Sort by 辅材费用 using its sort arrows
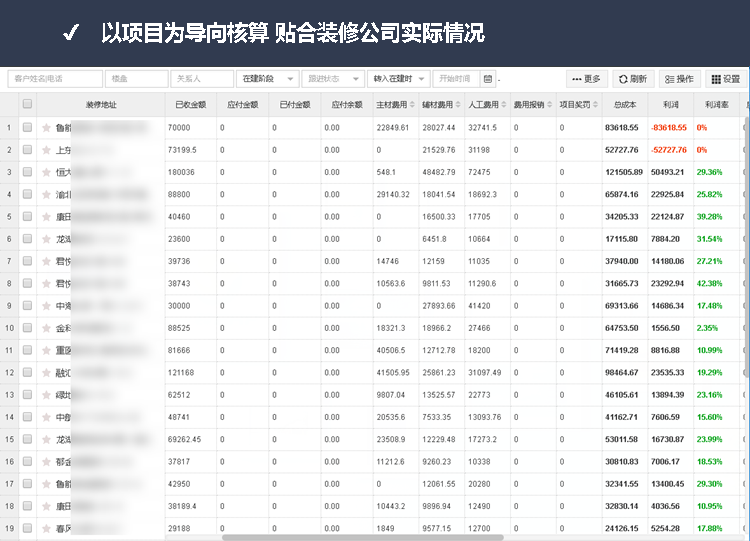Viewport: 750px width, 541px height. (458, 104)
